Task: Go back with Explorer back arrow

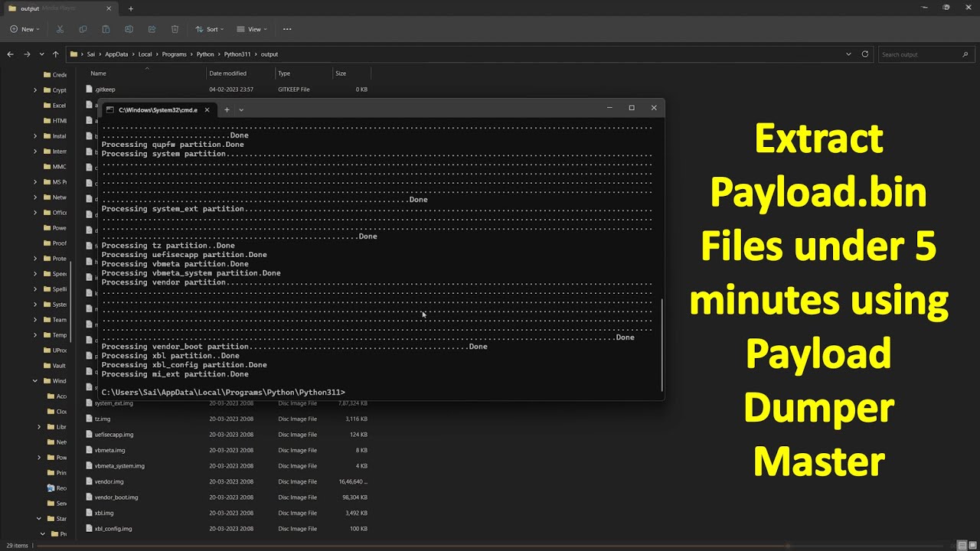Action: [x=10, y=54]
